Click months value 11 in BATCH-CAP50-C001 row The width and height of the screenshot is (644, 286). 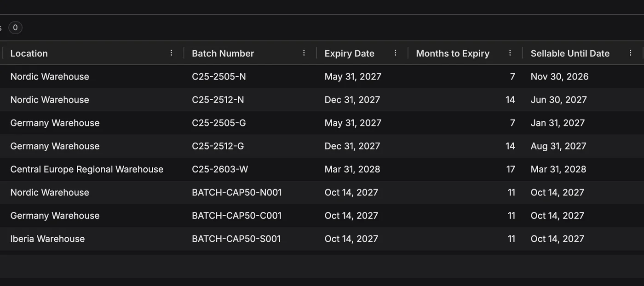coord(512,216)
